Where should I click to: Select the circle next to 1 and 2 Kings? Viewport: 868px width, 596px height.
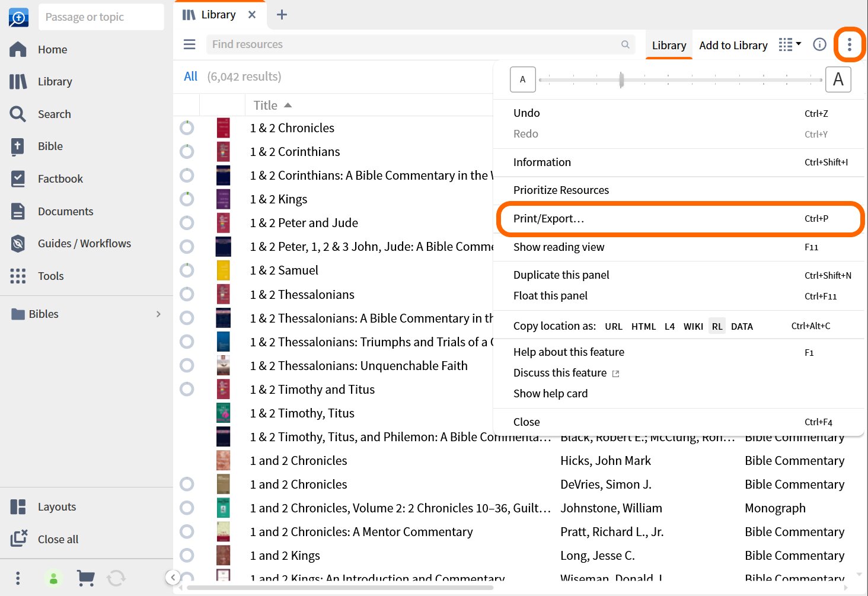(187, 555)
